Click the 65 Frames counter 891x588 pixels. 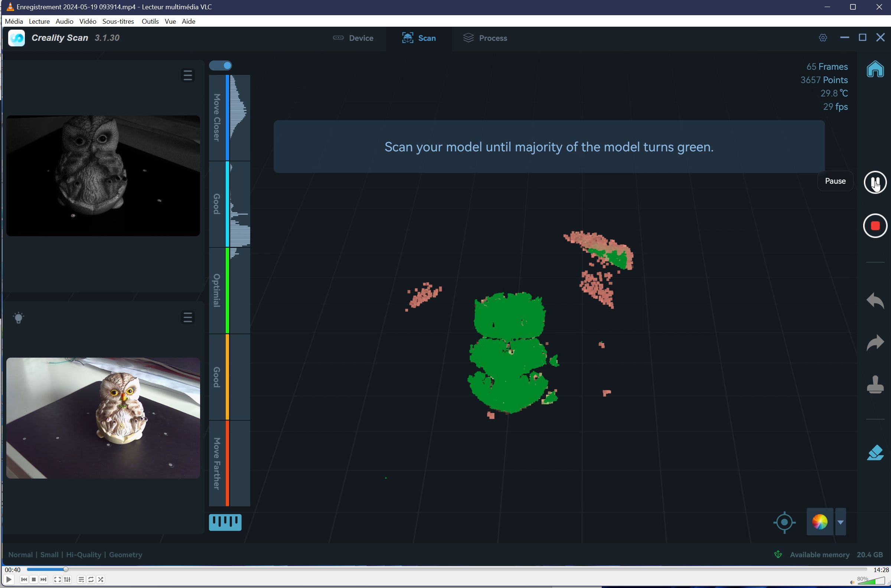point(827,67)
